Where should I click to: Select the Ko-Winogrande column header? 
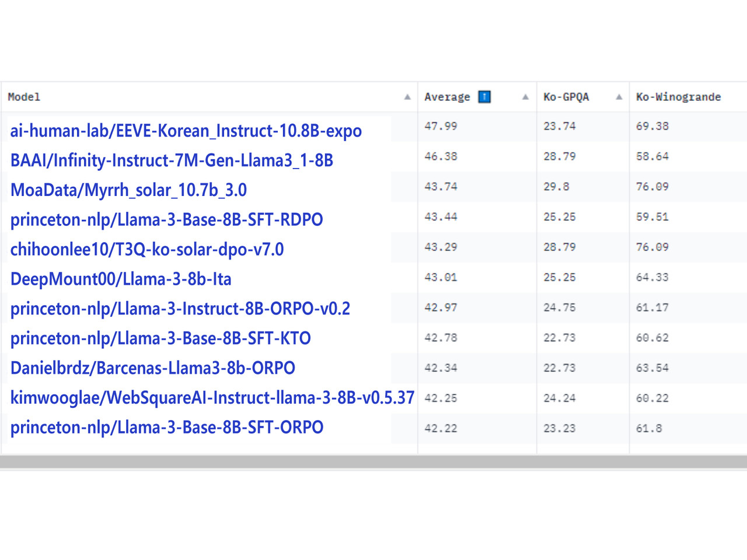click(678, 97)
